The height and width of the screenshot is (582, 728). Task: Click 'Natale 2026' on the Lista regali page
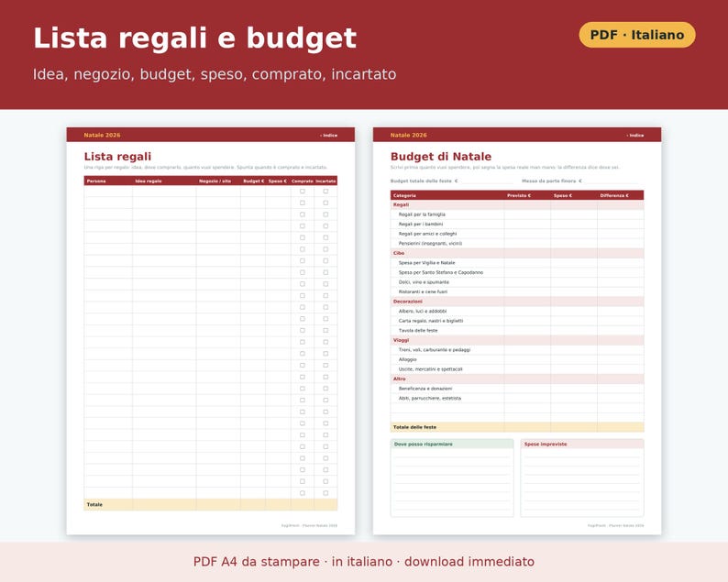[x=102, y=135]
